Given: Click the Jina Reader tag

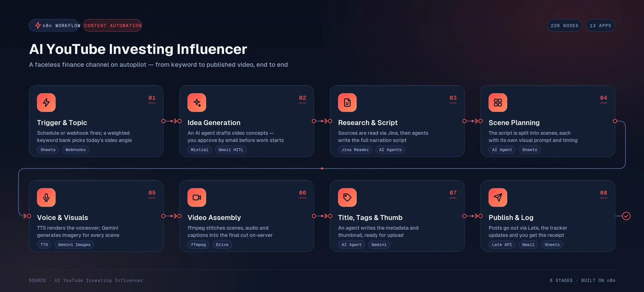Looking at the screenshot, I should pos(355,150).
